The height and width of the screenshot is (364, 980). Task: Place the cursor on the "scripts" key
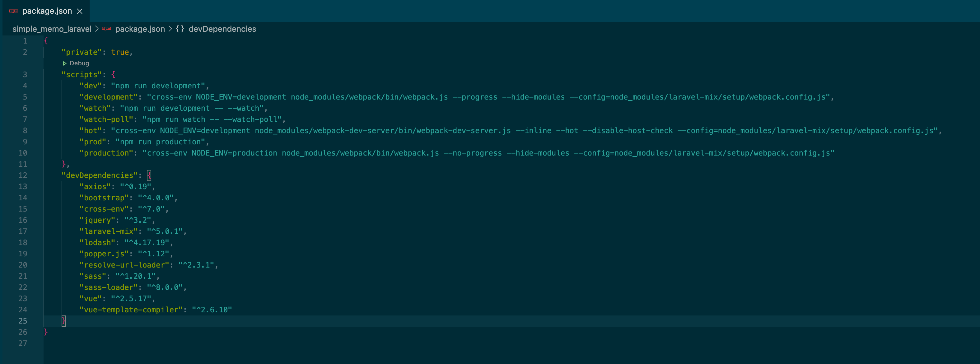(x=82, y=75)
